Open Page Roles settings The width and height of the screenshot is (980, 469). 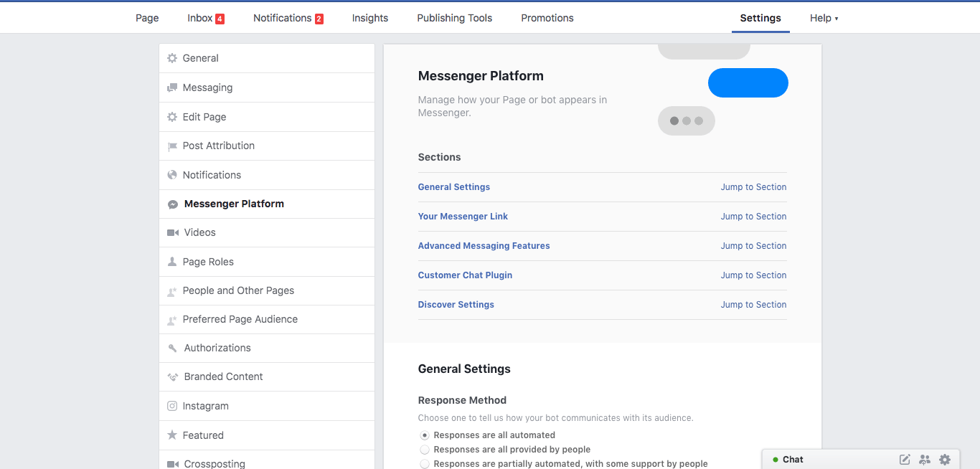click(267, 262)
